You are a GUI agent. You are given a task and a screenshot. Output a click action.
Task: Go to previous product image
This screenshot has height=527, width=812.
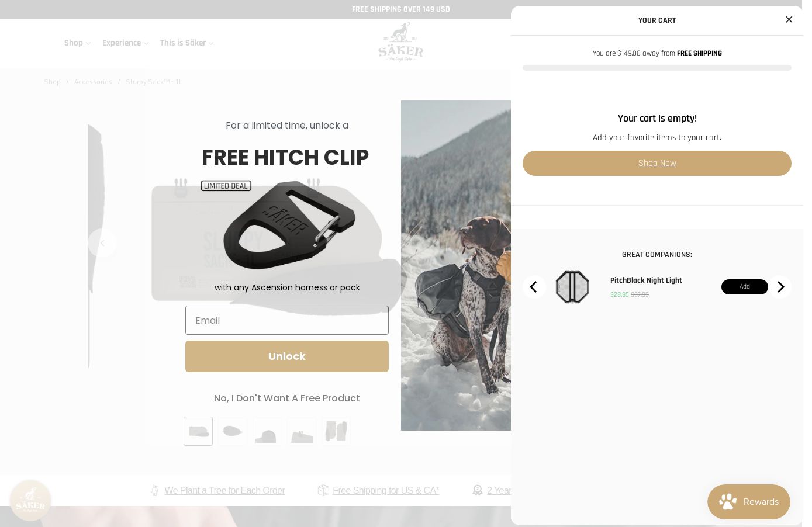pyautogui.click(x=102, y=243)
